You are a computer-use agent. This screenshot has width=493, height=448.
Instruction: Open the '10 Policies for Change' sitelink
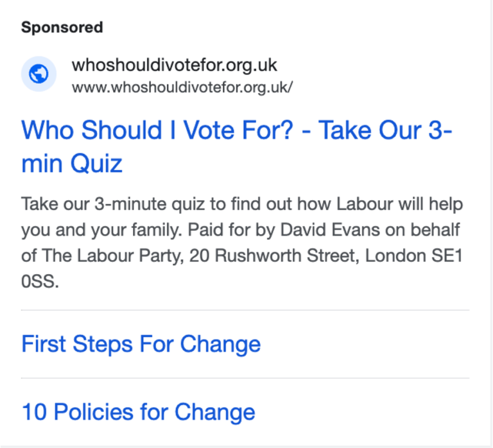pos(138,412)
